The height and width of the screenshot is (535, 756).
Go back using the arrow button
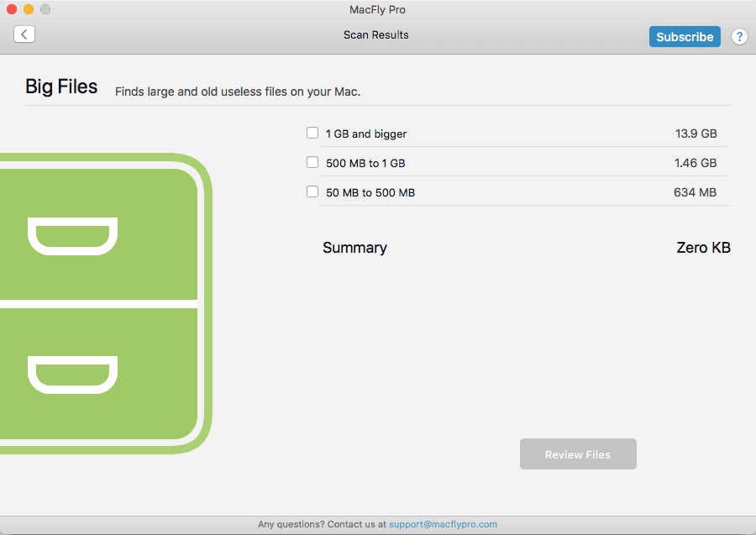tap(24, 34)
